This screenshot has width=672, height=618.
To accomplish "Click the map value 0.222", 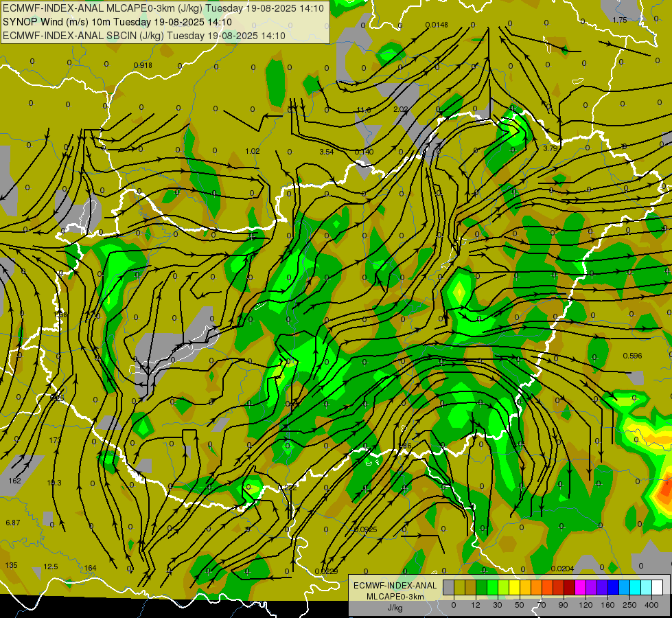I will coord(287,488).
